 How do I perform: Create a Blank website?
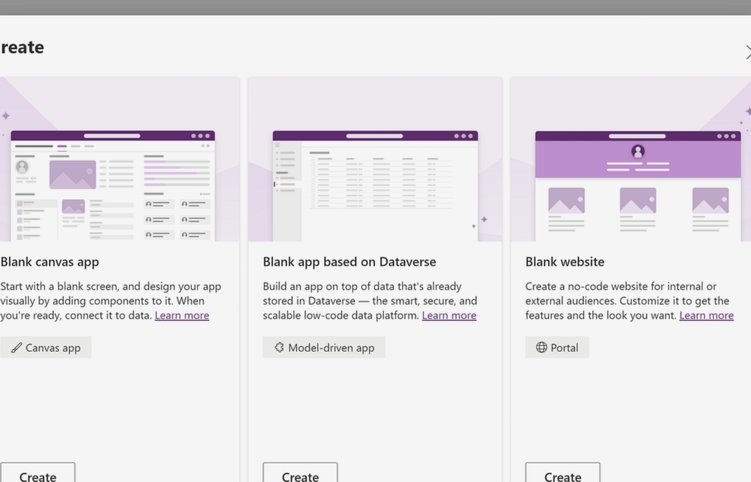563,472
